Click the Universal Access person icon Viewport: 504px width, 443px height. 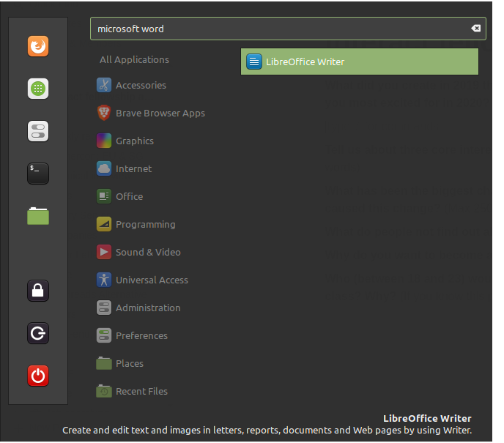[x=104, y=280]
